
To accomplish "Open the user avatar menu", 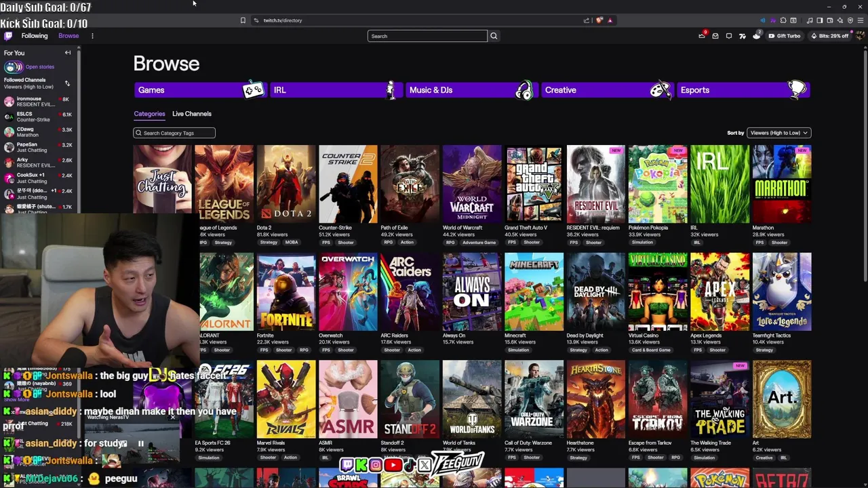I will tap(860, 36).
